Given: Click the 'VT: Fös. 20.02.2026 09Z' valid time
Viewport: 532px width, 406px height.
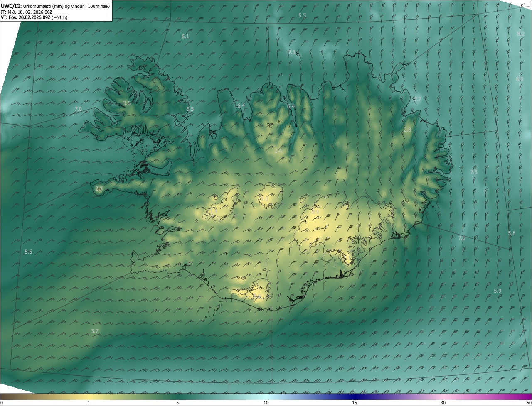Looking at the screenshot, I should (26, 17).
